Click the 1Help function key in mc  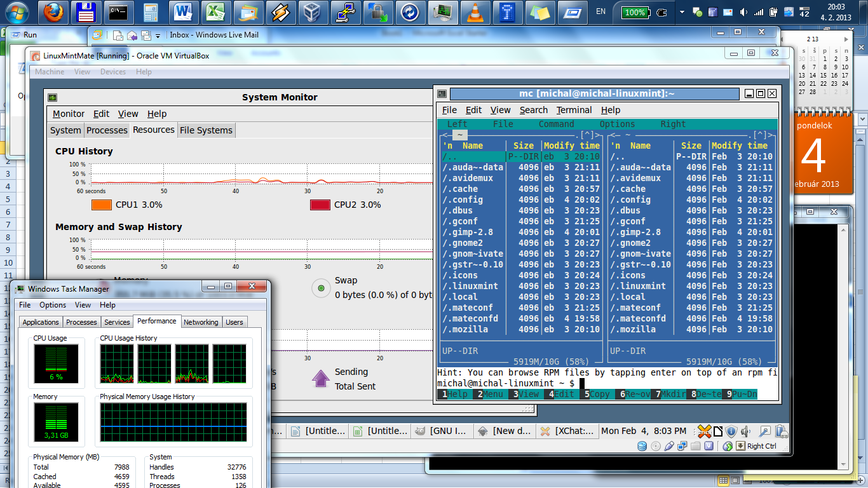pos(454,395)
